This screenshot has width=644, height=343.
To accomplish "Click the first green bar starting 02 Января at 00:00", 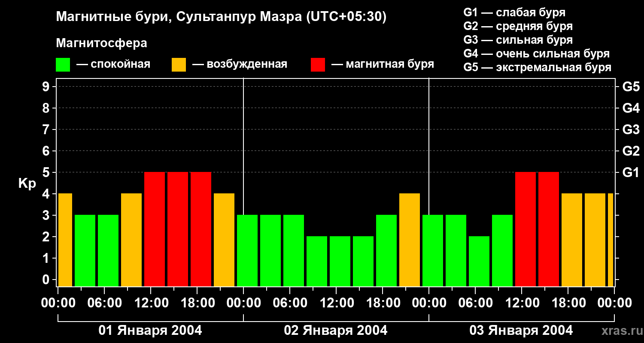I will click(x=247, y=251).
